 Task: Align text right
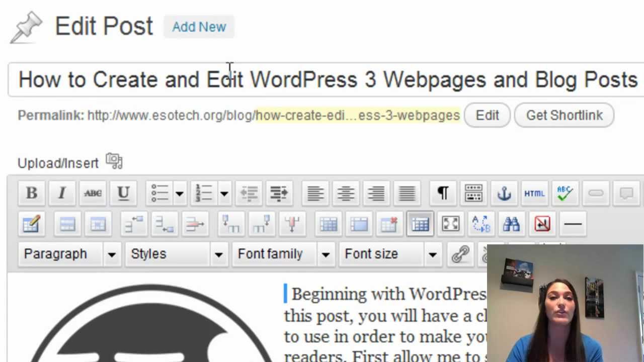tap(376, 194)
